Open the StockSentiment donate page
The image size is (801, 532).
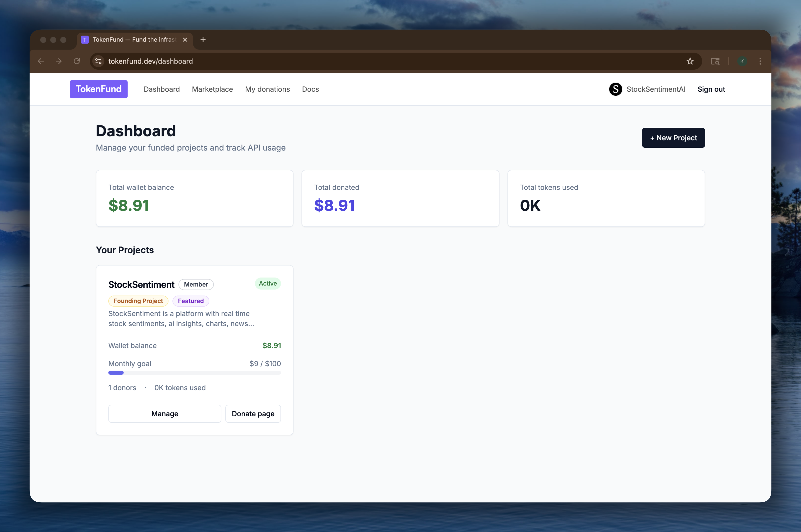pyautogui.click(x=253, y=414)
